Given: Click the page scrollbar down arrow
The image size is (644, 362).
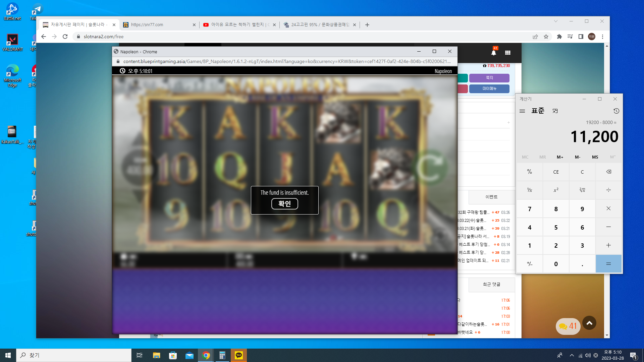Looking at the screenshot, I should point(607,335).
